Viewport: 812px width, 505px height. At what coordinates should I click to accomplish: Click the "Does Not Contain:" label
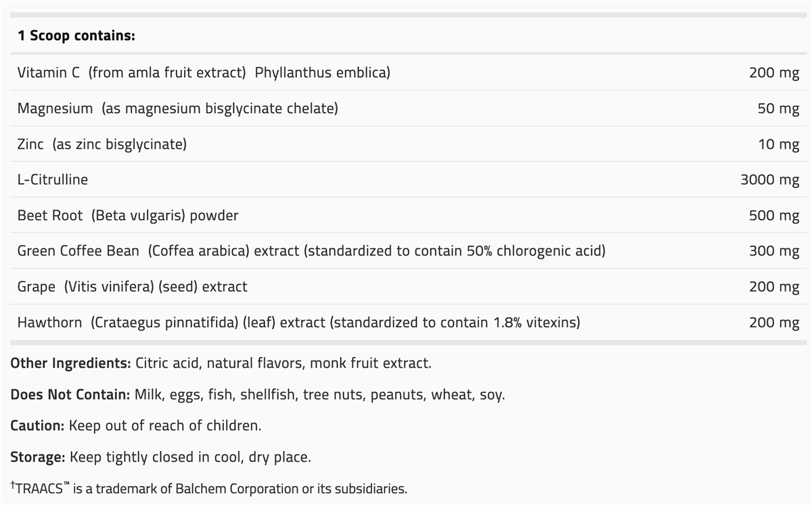coord(70,394)
